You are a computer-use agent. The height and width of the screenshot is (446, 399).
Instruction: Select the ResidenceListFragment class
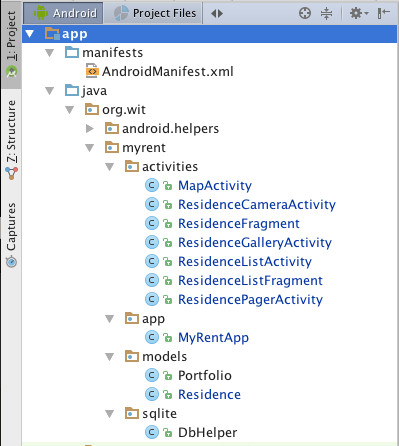(250, 280)
